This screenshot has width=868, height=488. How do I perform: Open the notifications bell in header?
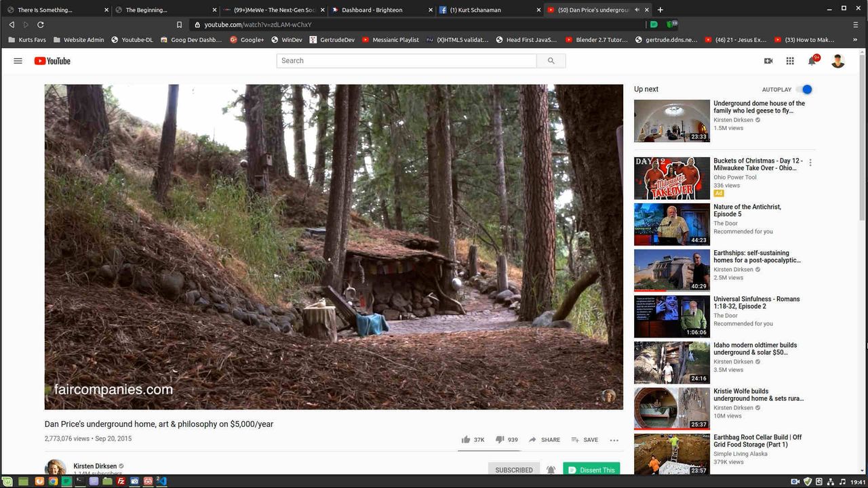pos(812,61)
